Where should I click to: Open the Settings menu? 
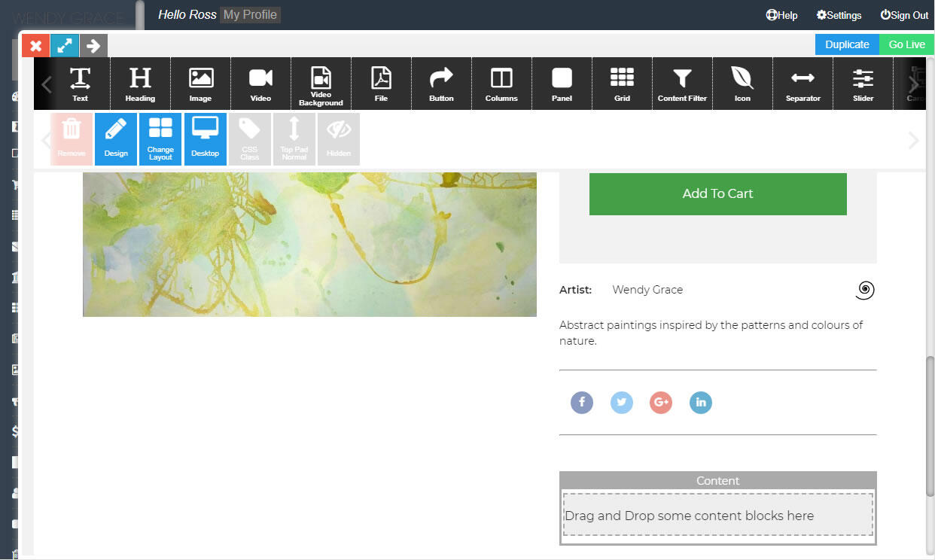pyautogui.click(x=839, y=15)
